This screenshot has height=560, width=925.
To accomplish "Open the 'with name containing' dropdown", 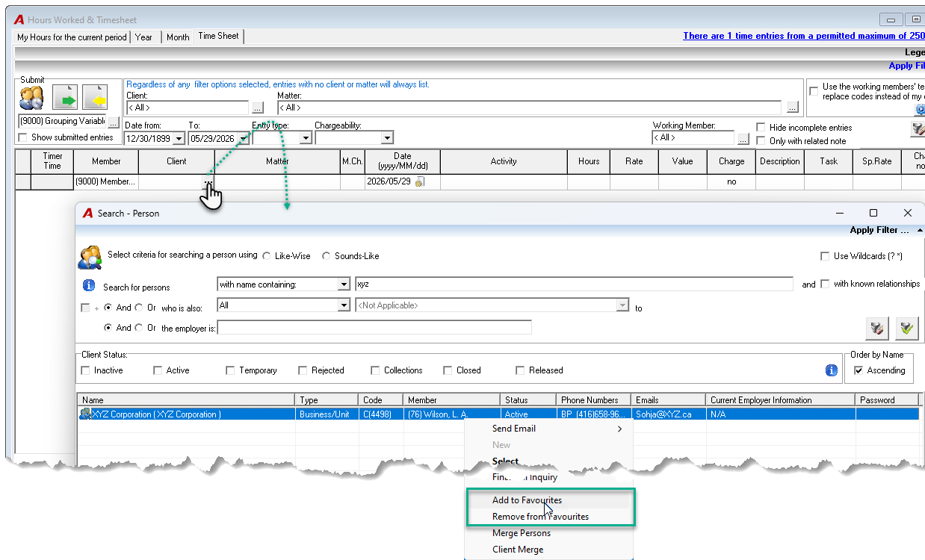I will coord(344,284).
